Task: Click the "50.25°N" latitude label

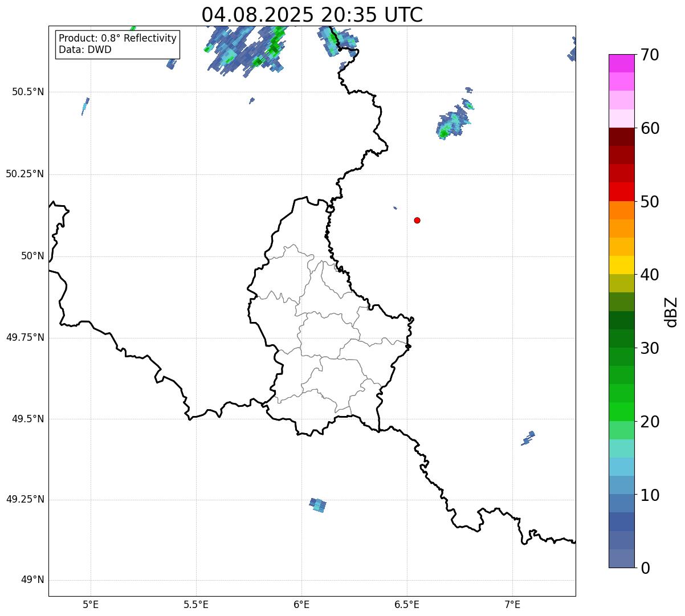Action: click(x=25, y=174)
